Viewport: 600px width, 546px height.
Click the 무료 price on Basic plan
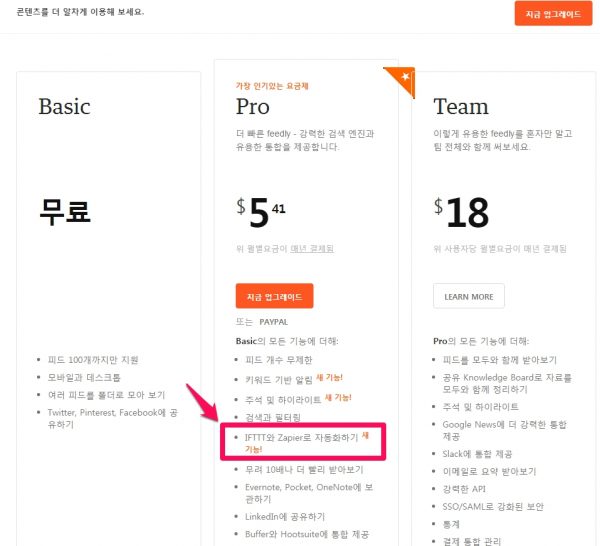pyautogui.click(x=65, y=211)
